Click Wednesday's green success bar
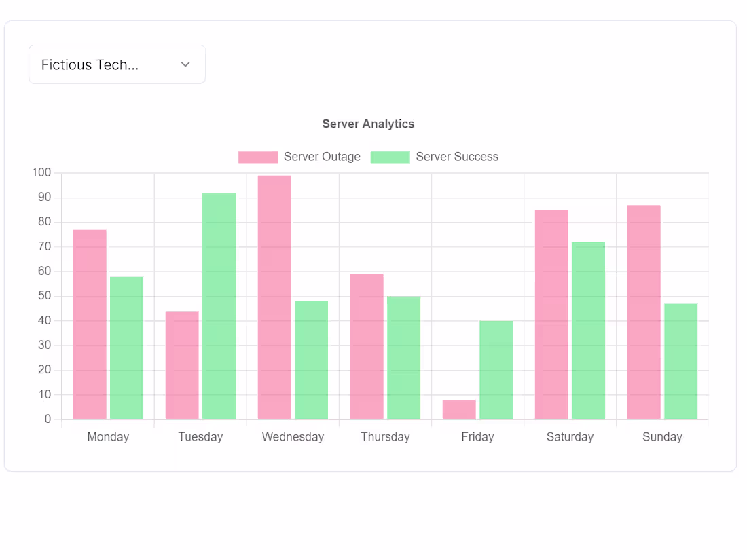 coord(312,360)
